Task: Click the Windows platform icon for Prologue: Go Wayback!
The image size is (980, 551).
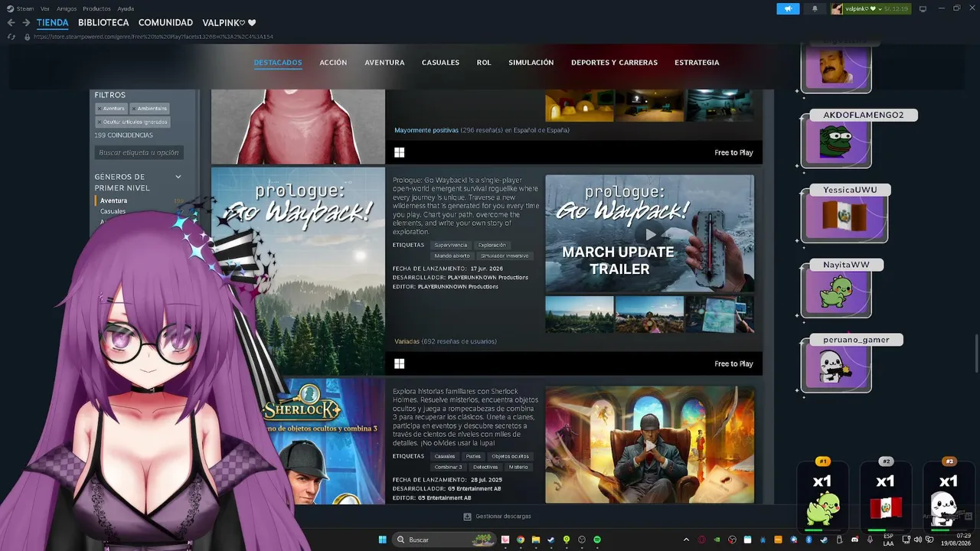Action: click(399, 364)
